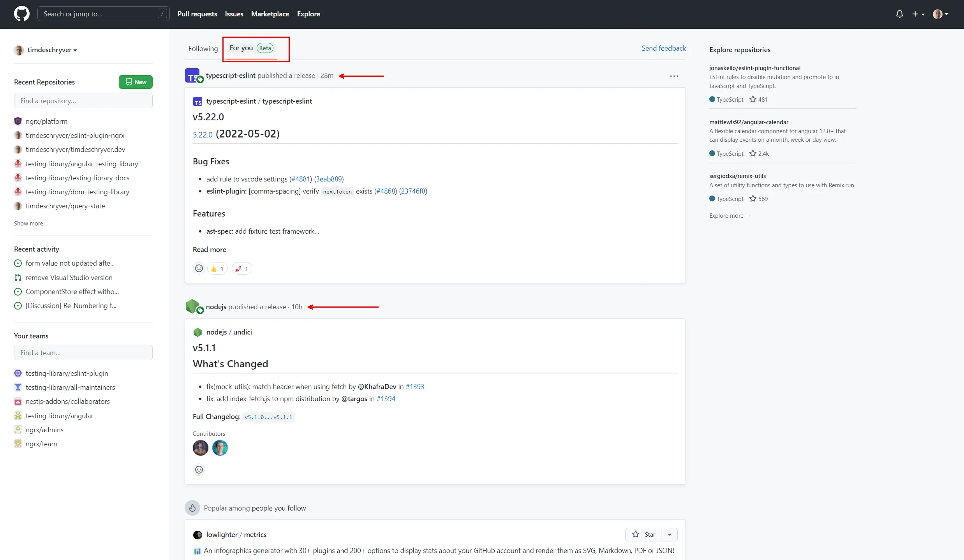
Task: Open timdeschryver/query-state repository
Action: tap(65, 206)
